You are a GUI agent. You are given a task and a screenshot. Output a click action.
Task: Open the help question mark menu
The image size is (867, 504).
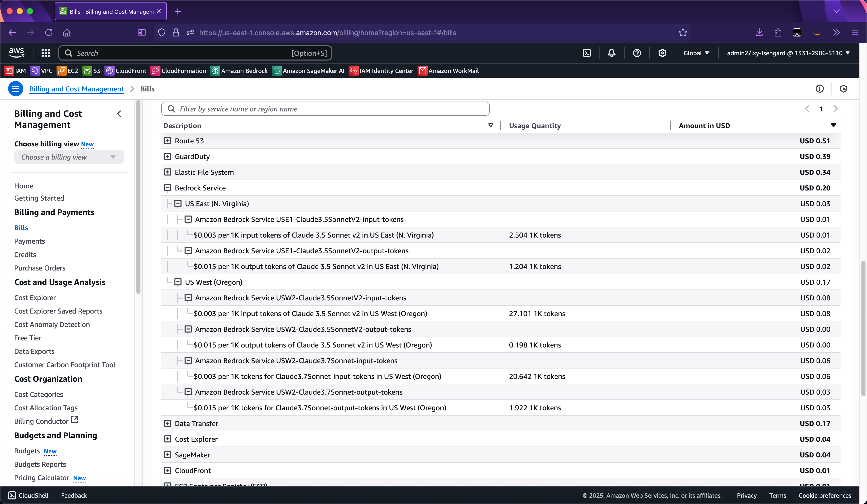pyautogui.click(x=637, y=53)
